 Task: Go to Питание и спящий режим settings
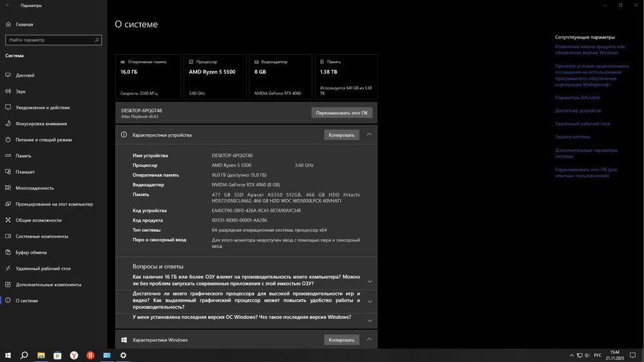click(x=53, y=140)
